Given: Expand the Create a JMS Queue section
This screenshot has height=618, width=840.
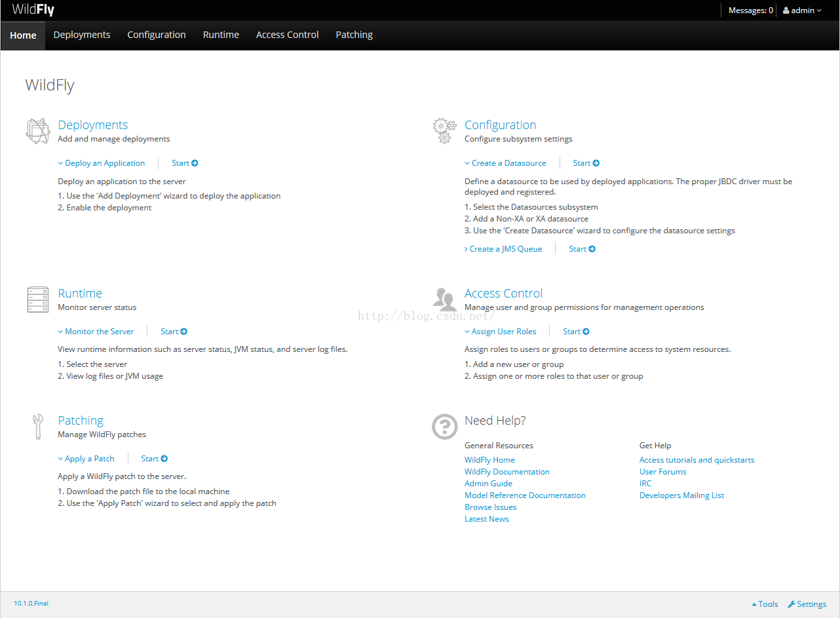Looking at the screenshot, I should point(503,249).
